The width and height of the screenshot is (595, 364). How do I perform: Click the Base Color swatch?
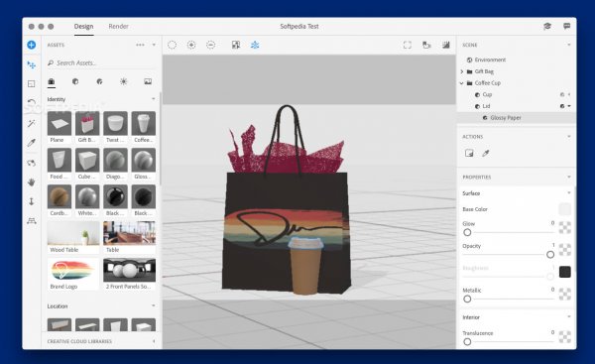click(564, 208)
